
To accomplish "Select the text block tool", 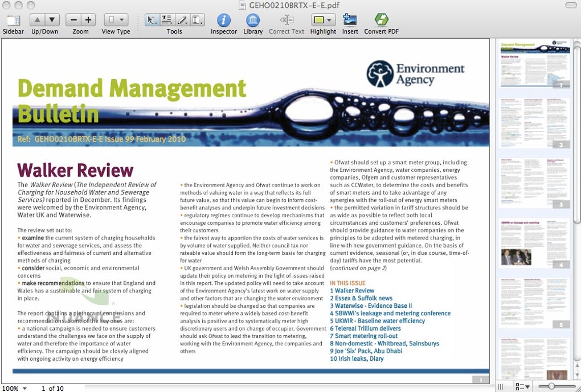I will click(x=167, y=20).
